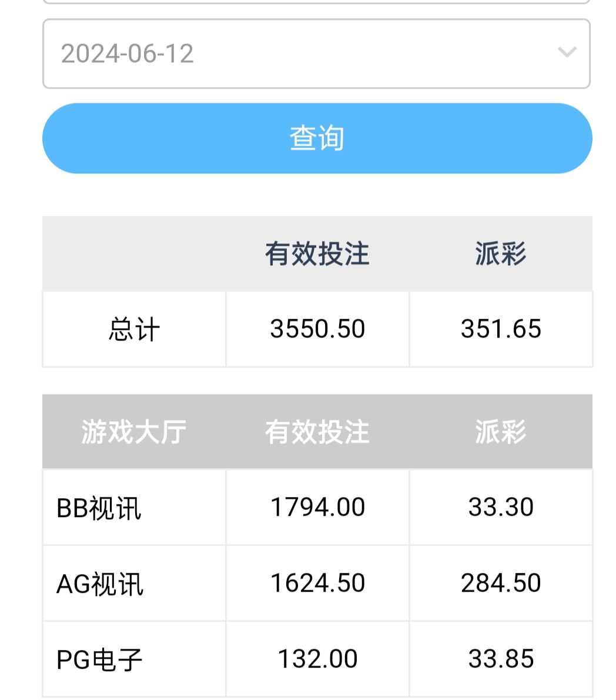Click PG电子 valid bet 132.00
The height and width of the screenshot is (700, 616).
tap(317, 659)
